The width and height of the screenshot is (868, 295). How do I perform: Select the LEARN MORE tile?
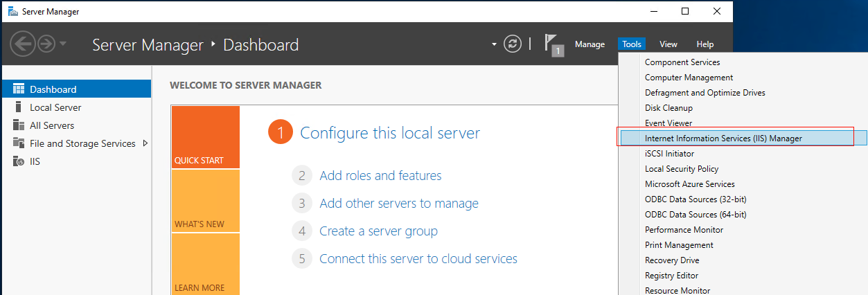[206, 264]
